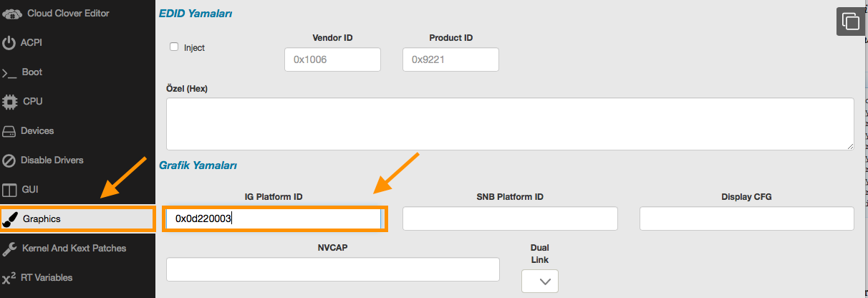Viewport: 868px width, 298px height.
Task: Click the Graphics paintbrush icon
Action: (10, 219)
